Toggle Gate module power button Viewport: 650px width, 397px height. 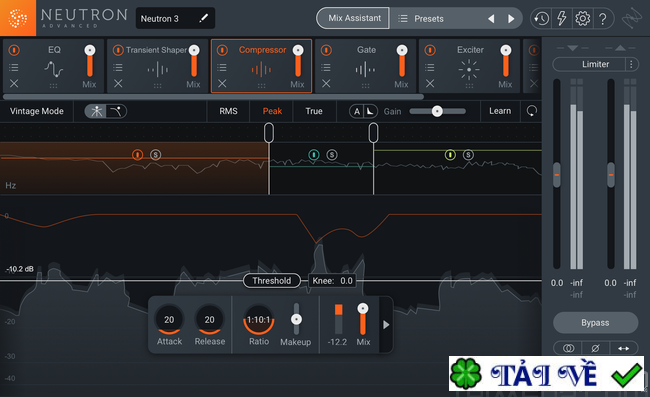pyautogui.click(x=326, y=50)
